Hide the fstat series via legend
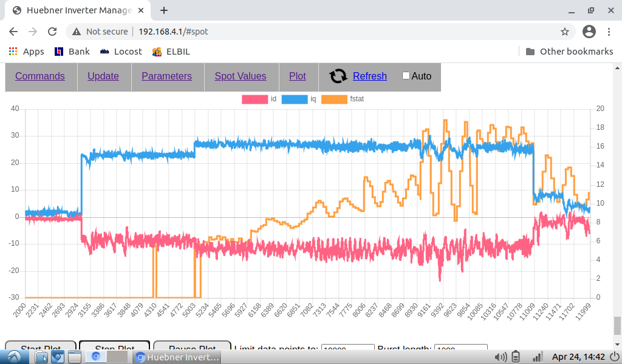Image resolution: width=622 pixels, height=364 pixels. [x=334, y=99]
